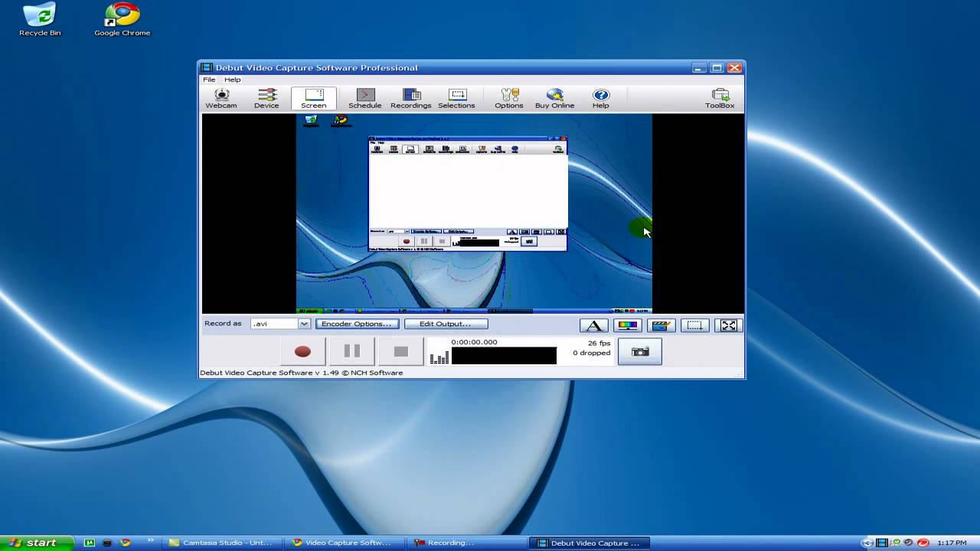Viewport: 980px width, 551px height.
Task: Switch to Recording... taskbar item
Action: tap(469, 543)
